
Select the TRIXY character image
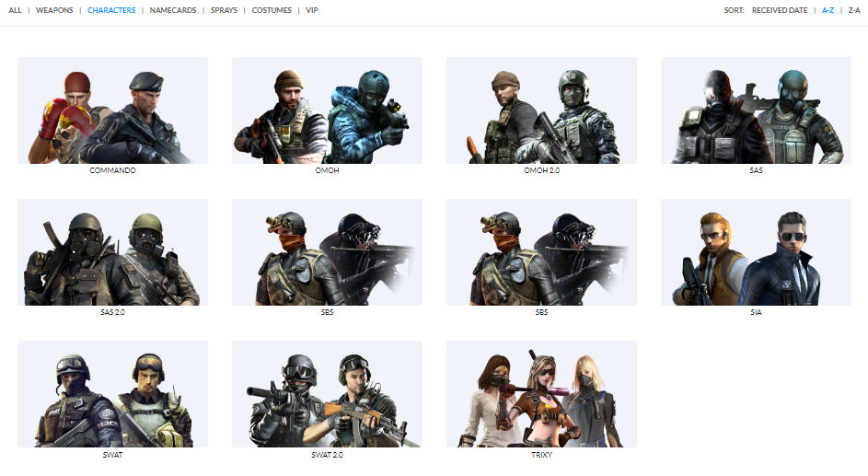tap(541, 394)
